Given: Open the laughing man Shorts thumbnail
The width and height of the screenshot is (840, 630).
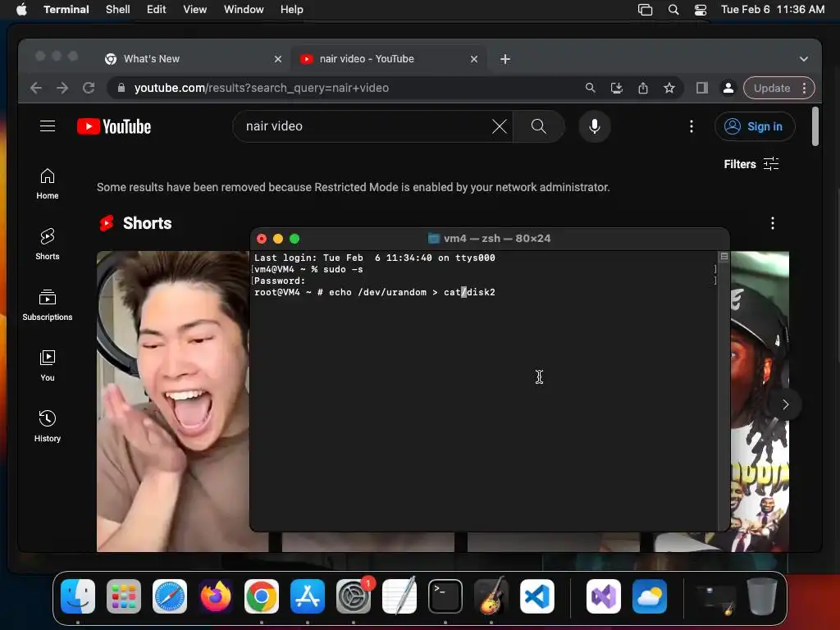Looking at the screenshot, I should (173, 400).
